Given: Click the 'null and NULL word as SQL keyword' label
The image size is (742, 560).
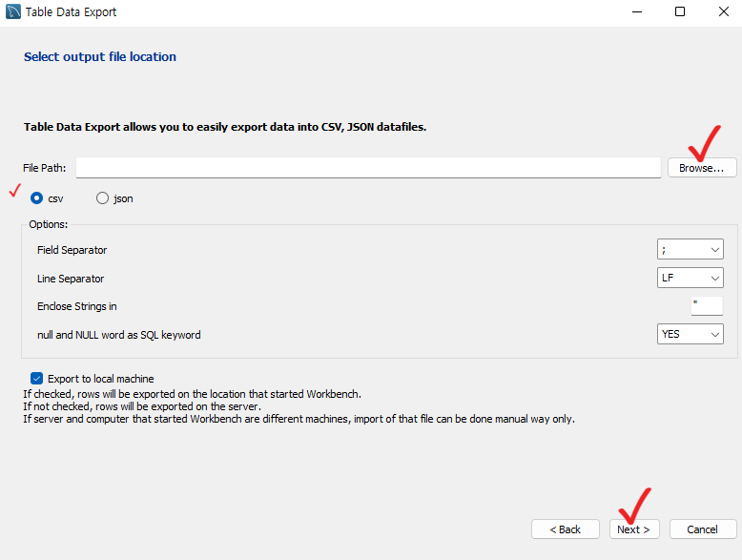Looking at the screenshot, I should 119,335.
